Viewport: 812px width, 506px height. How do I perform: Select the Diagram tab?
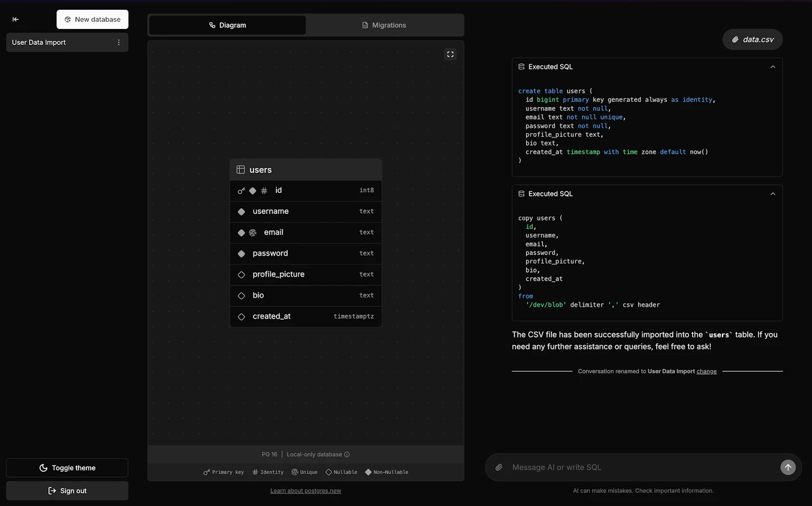point(227,25)
